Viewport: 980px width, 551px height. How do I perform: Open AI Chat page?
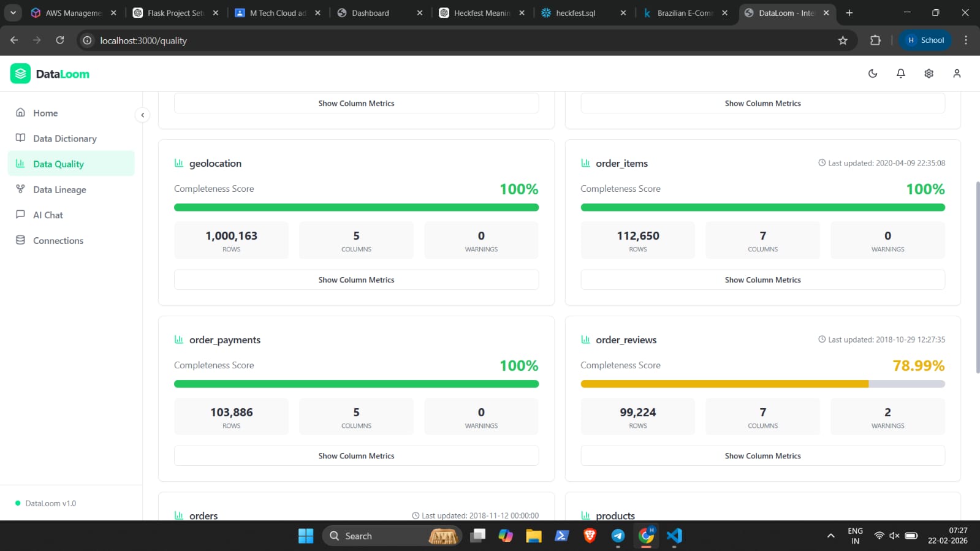tap(71, 215)
